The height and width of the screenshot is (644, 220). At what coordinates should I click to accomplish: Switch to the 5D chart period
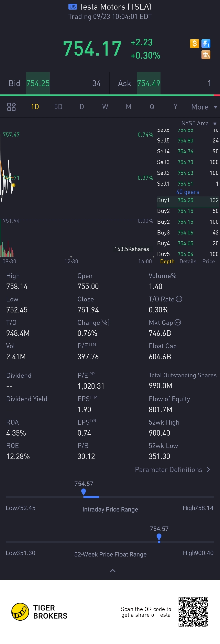(x=58, y=107)
